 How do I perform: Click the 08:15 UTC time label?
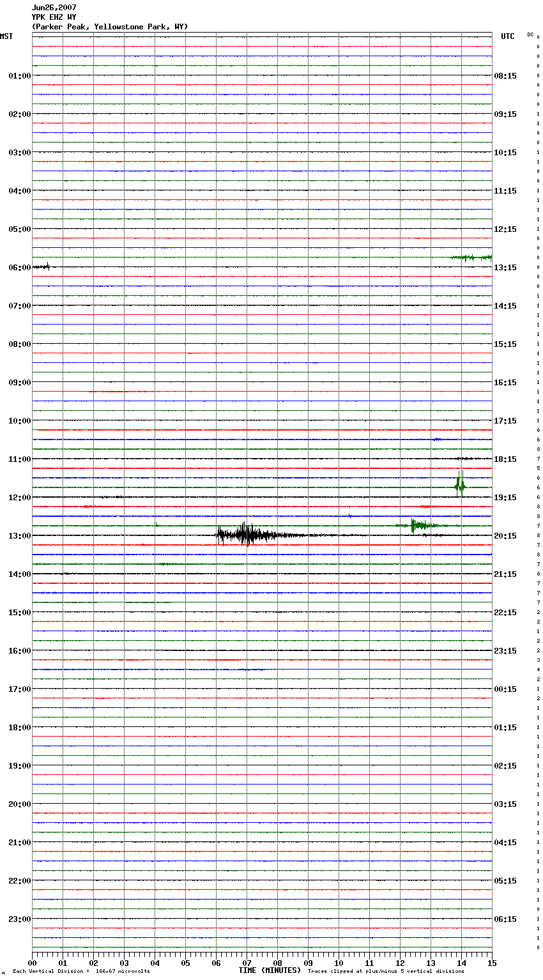coord(505,76)
